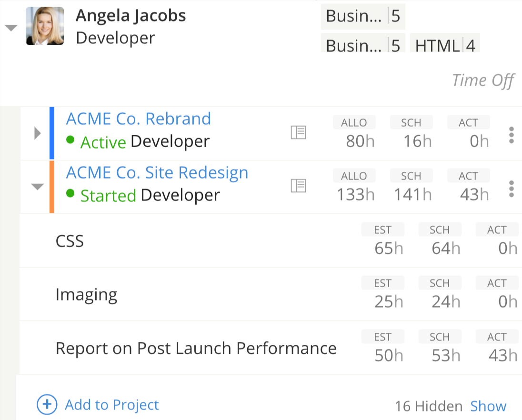Collapse Angela Jacobs resource row
Image resolution: width=522 pixels, height=420 pixels.
coord(11,28)
